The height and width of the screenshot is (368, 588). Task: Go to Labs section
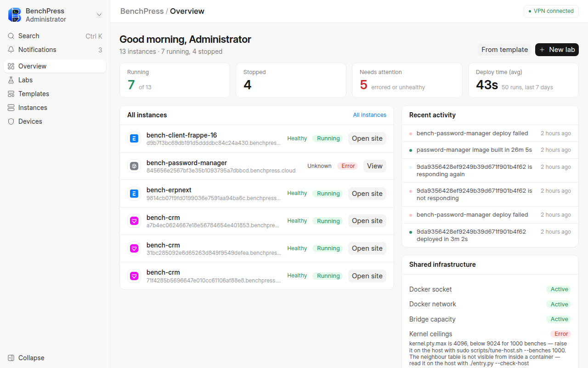tap(55, 80)
